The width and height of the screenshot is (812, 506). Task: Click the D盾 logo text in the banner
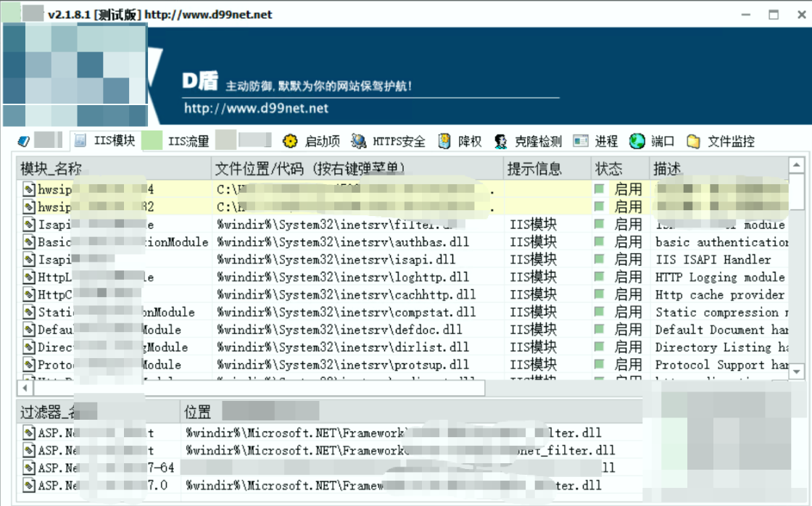coord(200,80)
